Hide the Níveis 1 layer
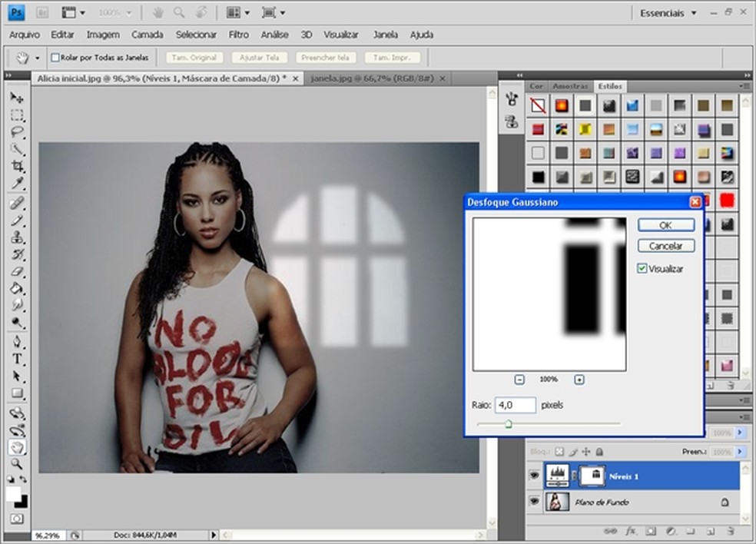Viewport: 756px width, 544px height. 534,476
